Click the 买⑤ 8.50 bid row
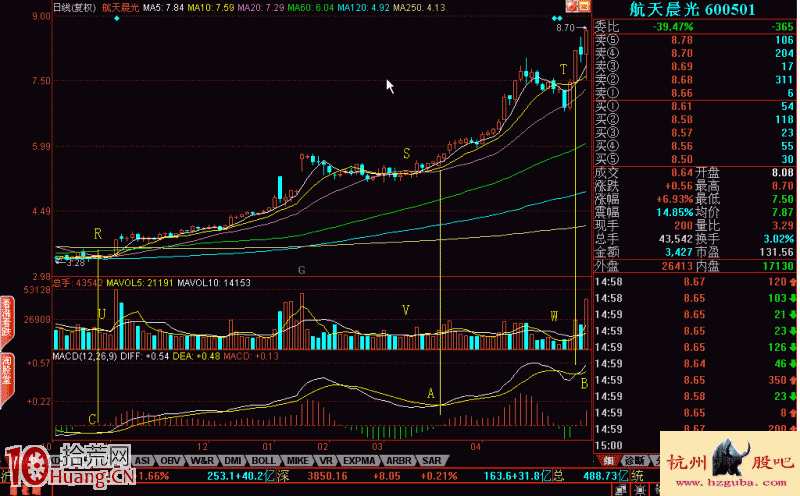 (x=694, y=159)
